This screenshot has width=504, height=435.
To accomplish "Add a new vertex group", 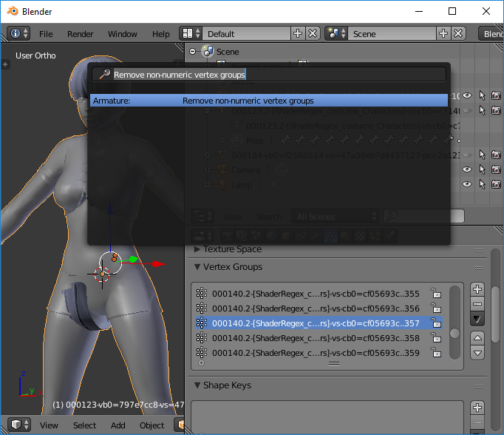I will tap(477, 289).
